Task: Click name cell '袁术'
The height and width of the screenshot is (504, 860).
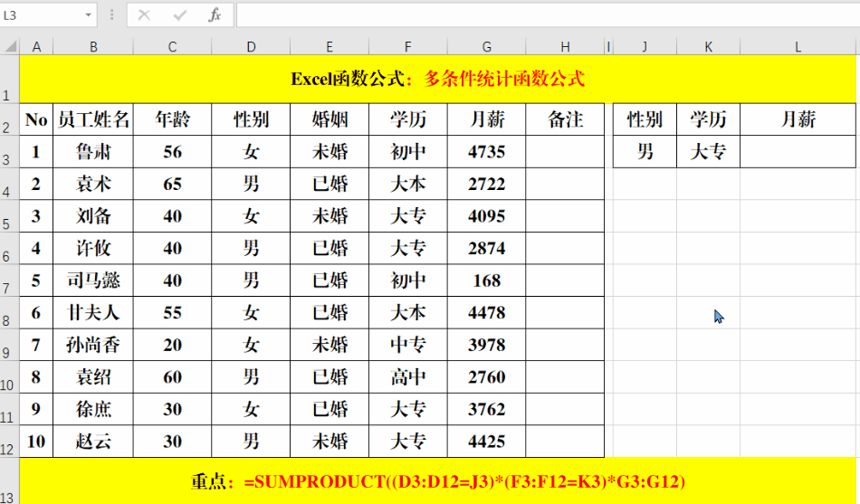Action: pyautogui.click(x=93, y=184)
